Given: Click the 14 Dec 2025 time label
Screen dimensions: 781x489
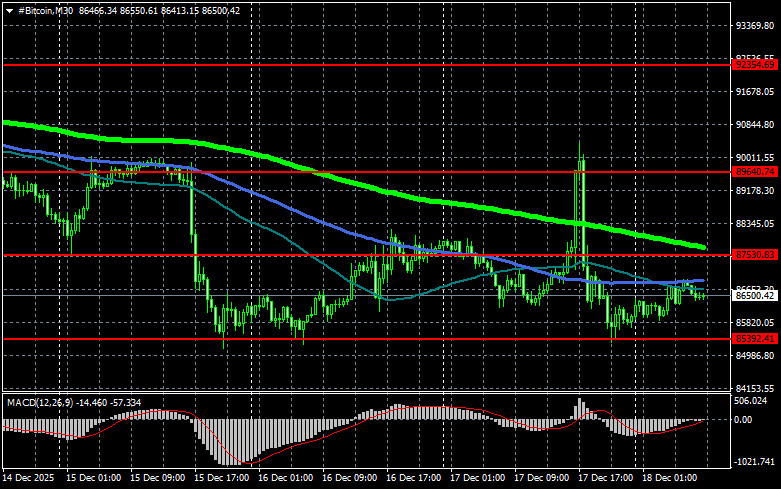Looking at the screenshot, I should [28, 478].
